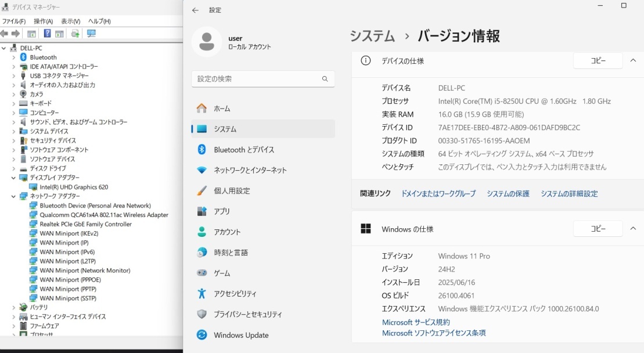Viewport: 644px width, 353px height.
Task: Click the user account avatar icon
Action: [207, 42]
